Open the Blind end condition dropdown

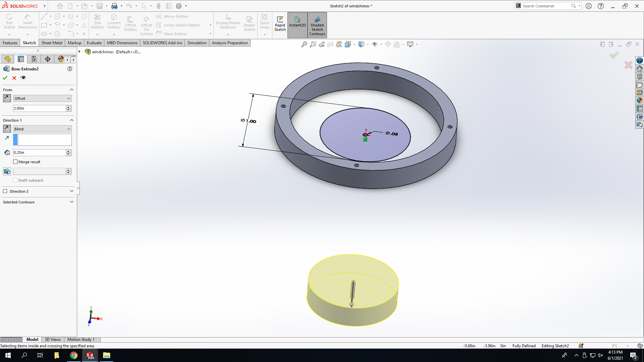point(42,129)
